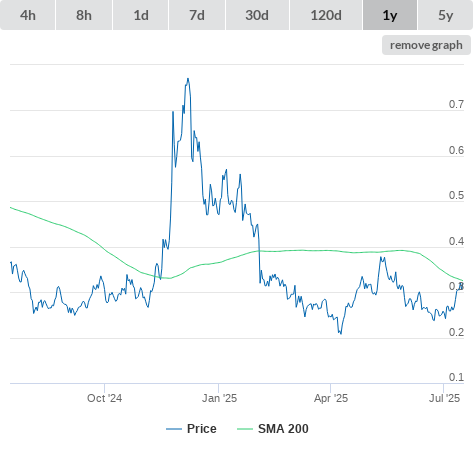Click the active 1y tab

click(390, 15)
